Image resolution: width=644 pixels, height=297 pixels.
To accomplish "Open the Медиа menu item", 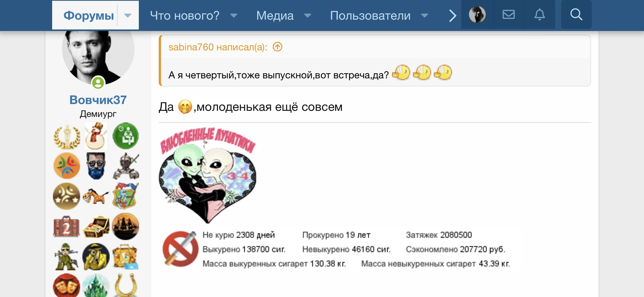I will click(x=275, y=16).
